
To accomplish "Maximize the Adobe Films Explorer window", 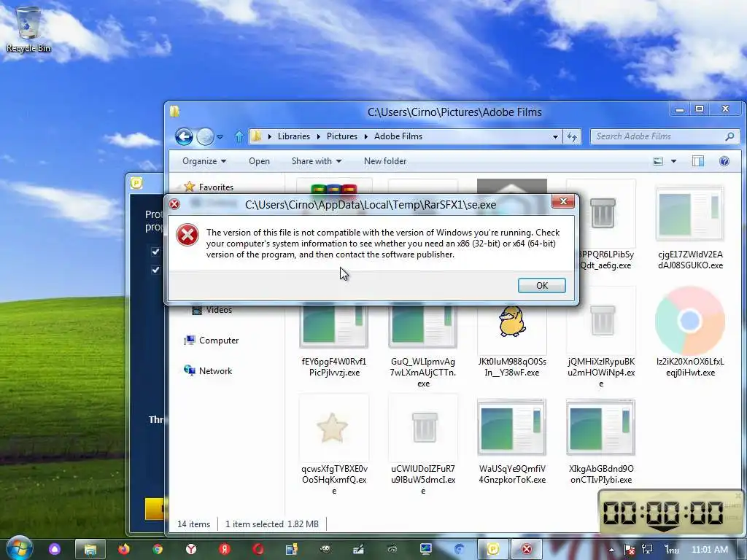I will [699, 109].
